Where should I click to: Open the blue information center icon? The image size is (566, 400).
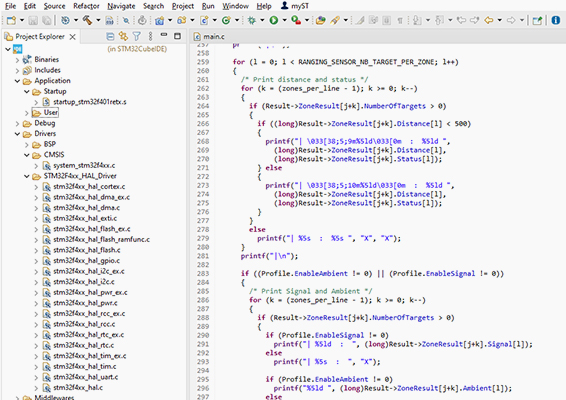[x=556, y=20]
